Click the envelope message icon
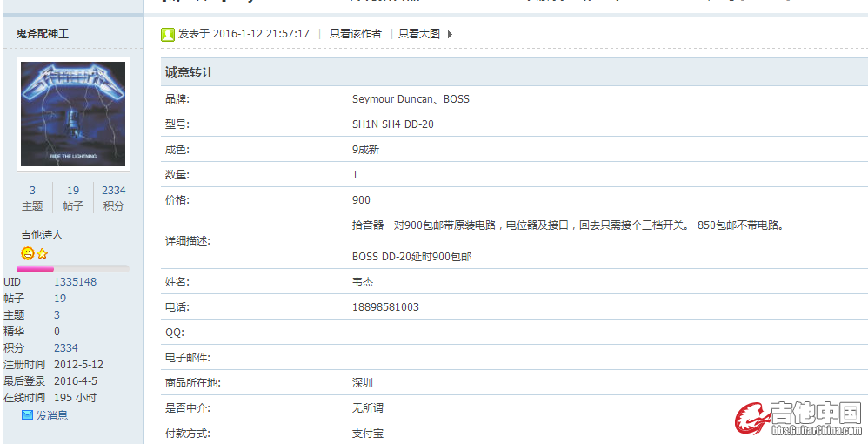Screen dimensions: 868x444 (27, 414)
